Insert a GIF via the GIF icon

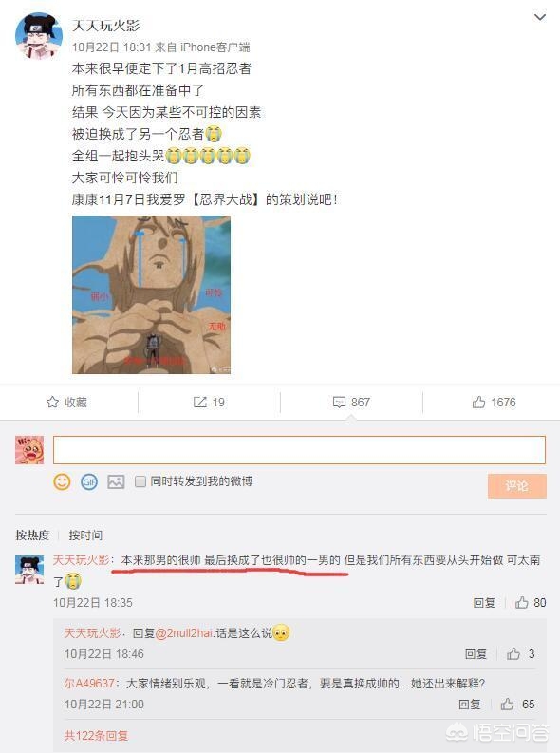tap(89, 481)
